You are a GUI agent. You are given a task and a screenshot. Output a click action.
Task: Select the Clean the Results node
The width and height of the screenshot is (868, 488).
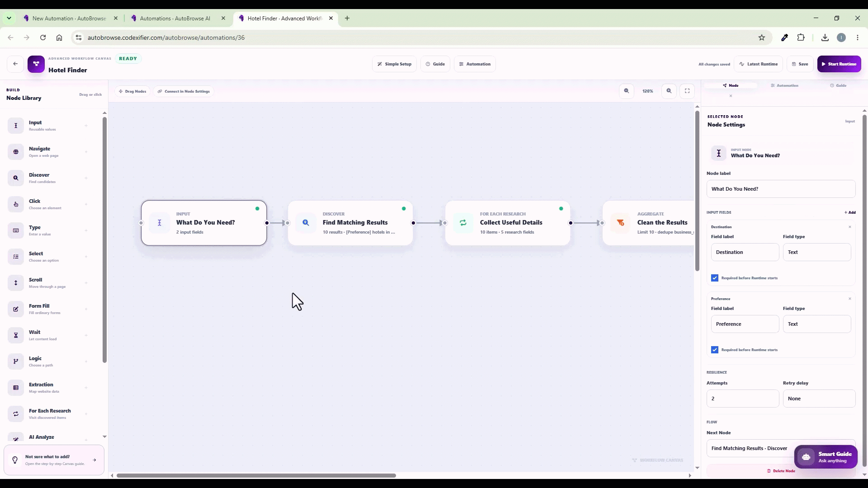[x=648, y=223]
